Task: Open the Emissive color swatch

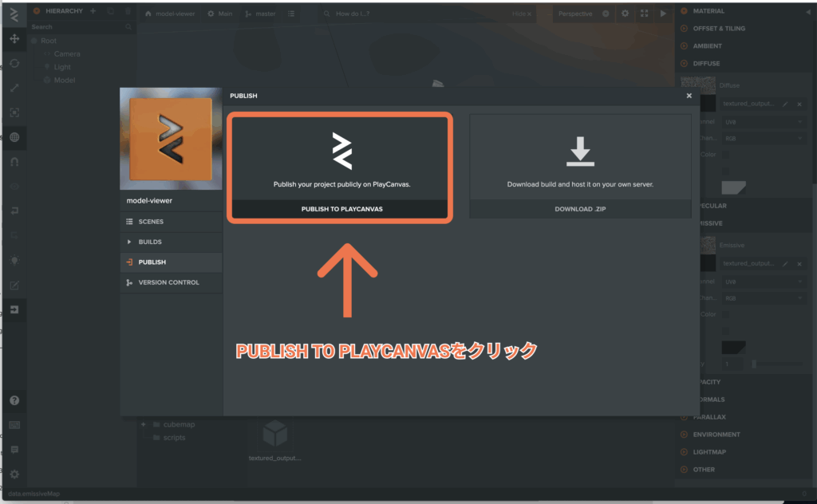Action: pyautogui.click(x=734, y=347)
